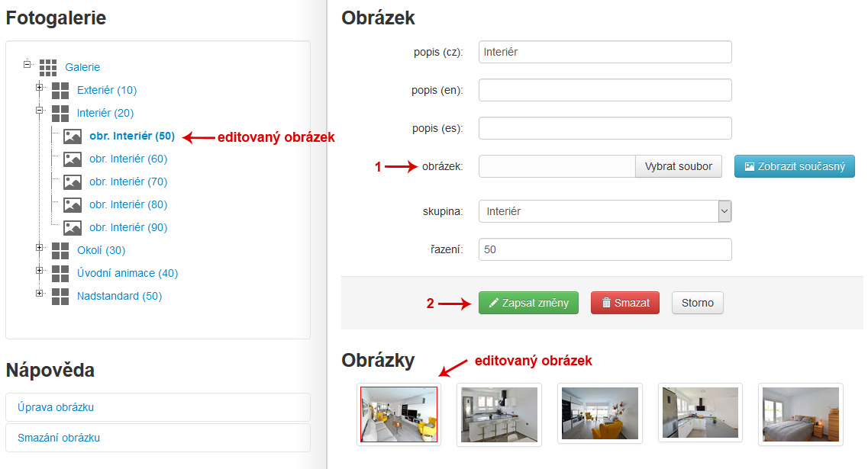Collapse the Interiér (20) tree node

40,111
